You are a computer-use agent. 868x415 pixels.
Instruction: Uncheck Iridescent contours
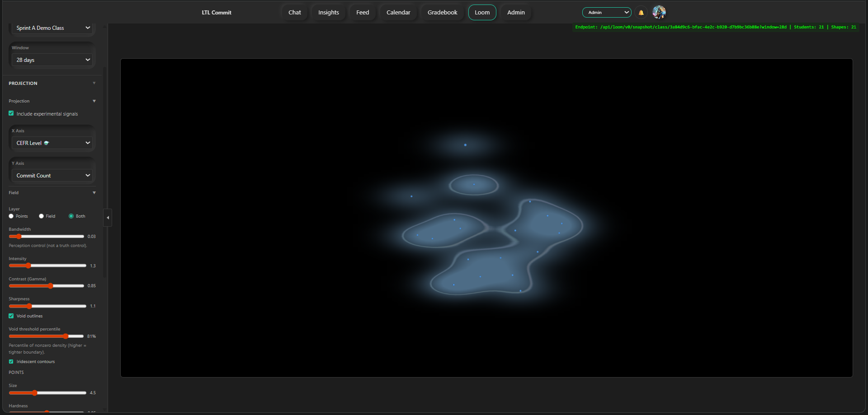(11, 362)
